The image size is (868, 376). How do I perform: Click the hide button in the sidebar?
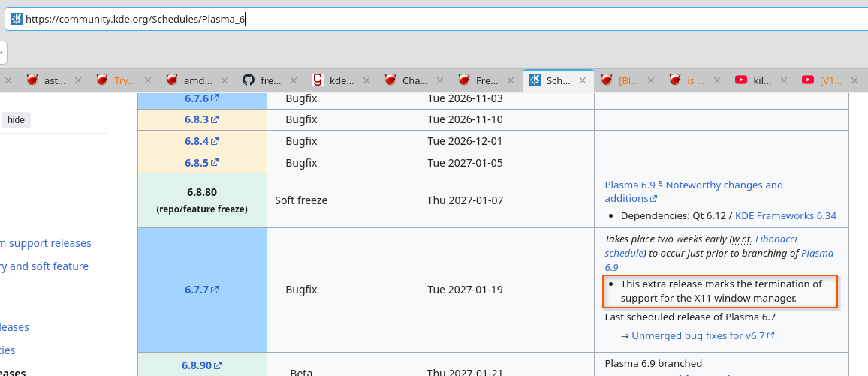coord(16,120)
